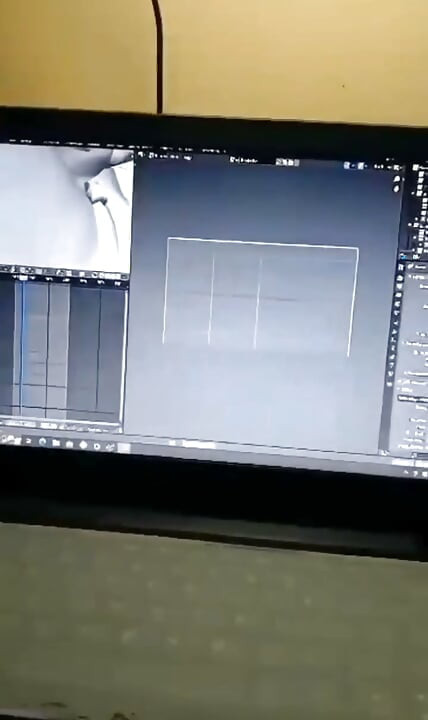The height and width of the screenshot is (720, 428).
Task: Open File Explorer folder on taskbar
Action: [x=56, y=444]
